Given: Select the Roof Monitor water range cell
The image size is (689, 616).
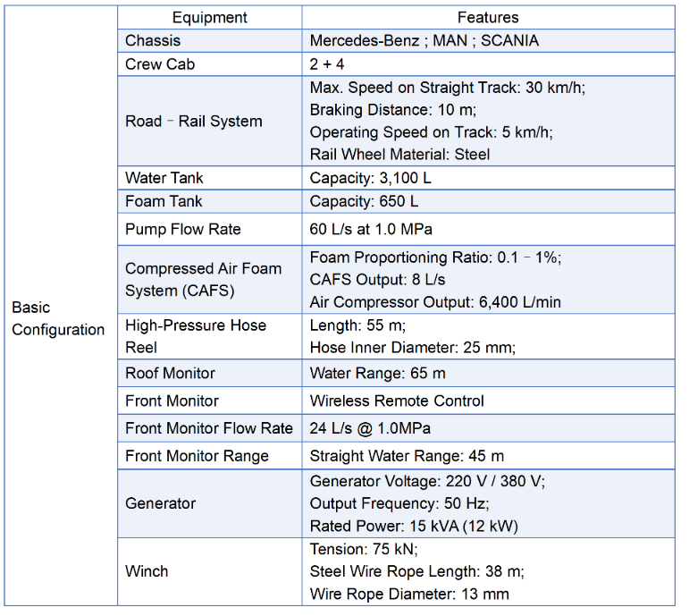Looking at the screenshot, I should (x=488, y=374).
